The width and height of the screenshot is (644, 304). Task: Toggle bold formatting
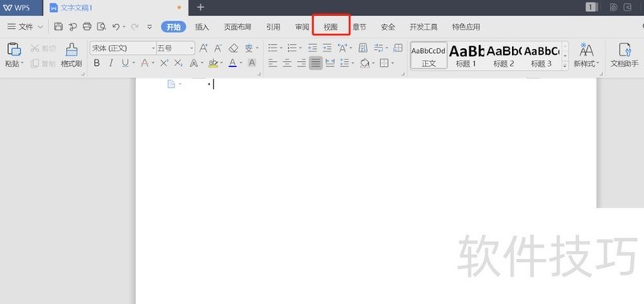click(x=97, y=64)
